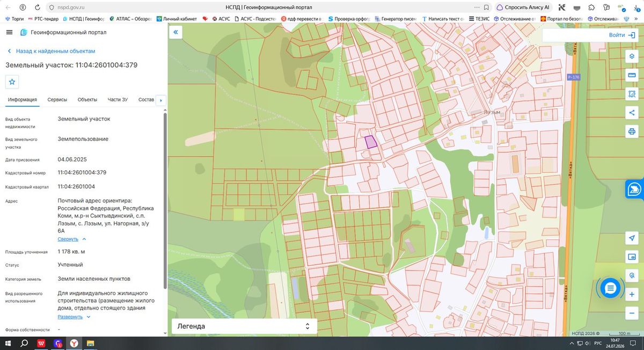
Task: Zoom in with the plus button
Action: click(x=632, y=295)
